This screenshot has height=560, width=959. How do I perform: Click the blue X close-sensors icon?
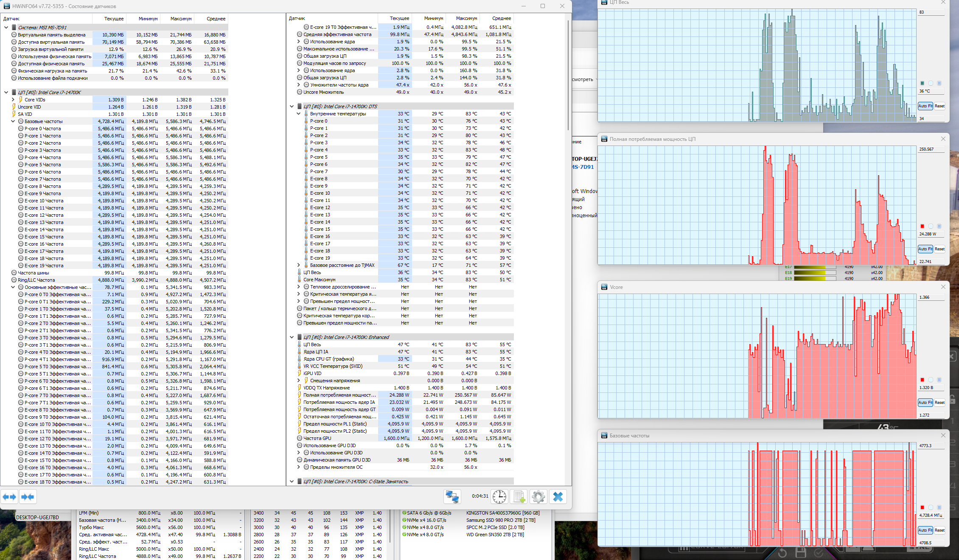pos(558,496)
